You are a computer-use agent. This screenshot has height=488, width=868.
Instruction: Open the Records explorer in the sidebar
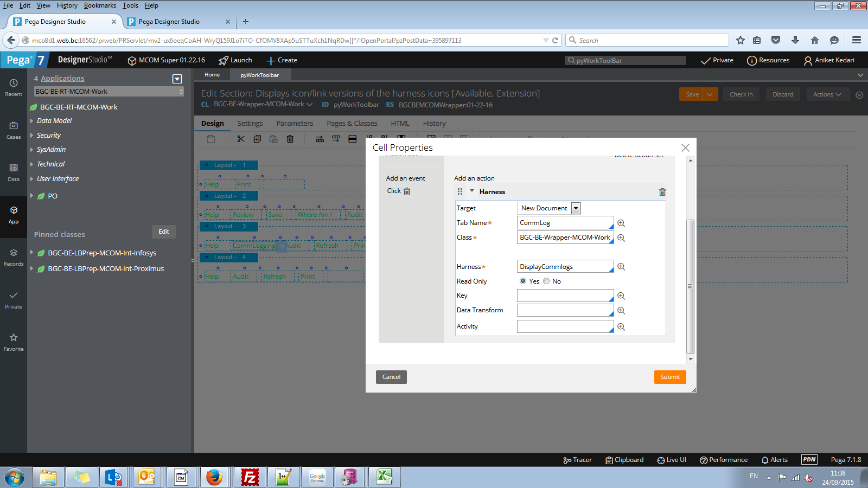tap(14, 258)
